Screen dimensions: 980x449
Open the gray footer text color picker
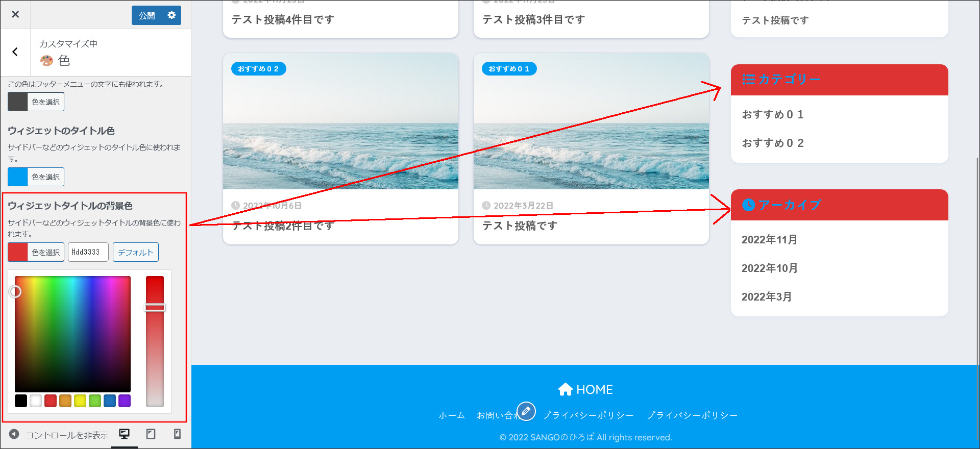pos(36,102)
